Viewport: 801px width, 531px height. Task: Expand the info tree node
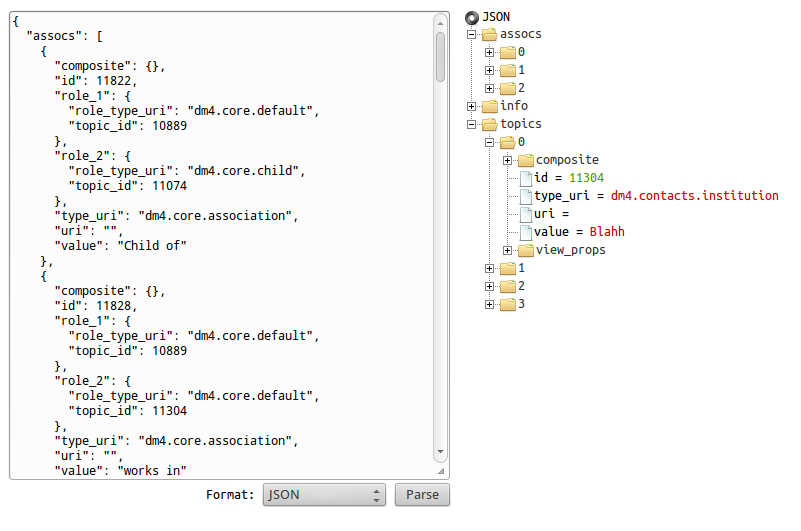tap(472, 106)
